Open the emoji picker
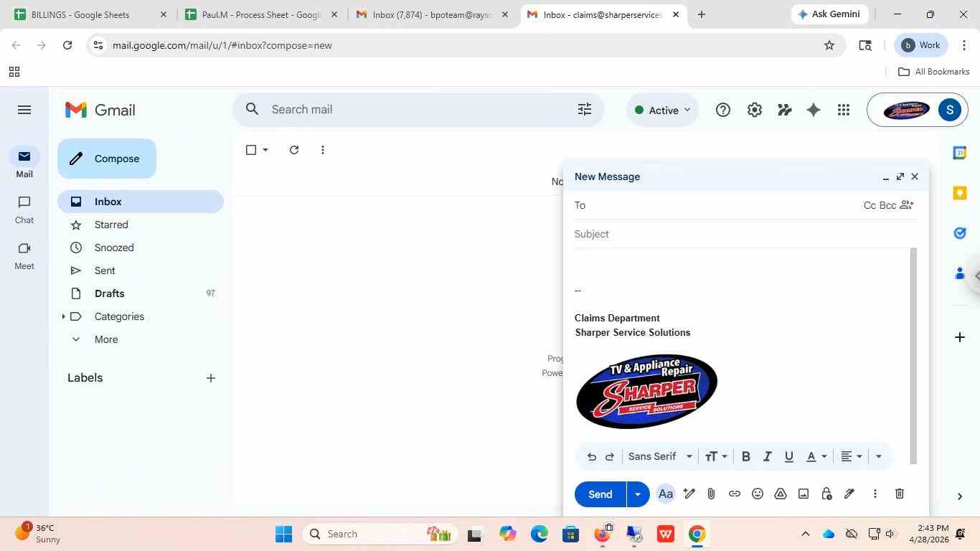 pyautogui.click(x=757, y=494)
